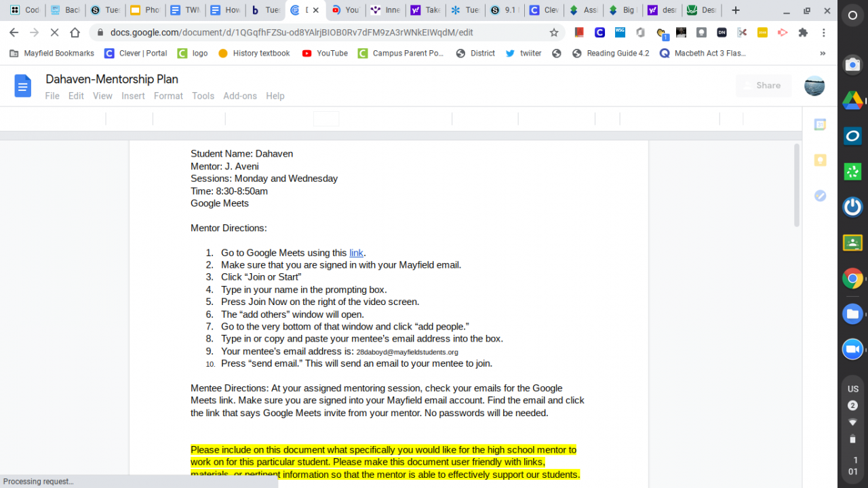Open the Google Docs home icon
The height and width of the screenshot is (488, 868).
coord(23,86)
